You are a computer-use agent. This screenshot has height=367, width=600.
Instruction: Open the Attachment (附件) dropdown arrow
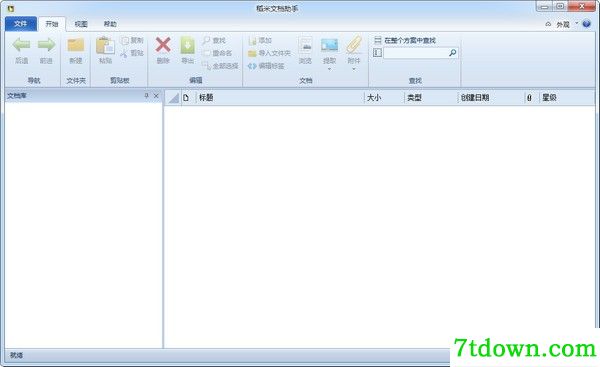pos(354,69)
